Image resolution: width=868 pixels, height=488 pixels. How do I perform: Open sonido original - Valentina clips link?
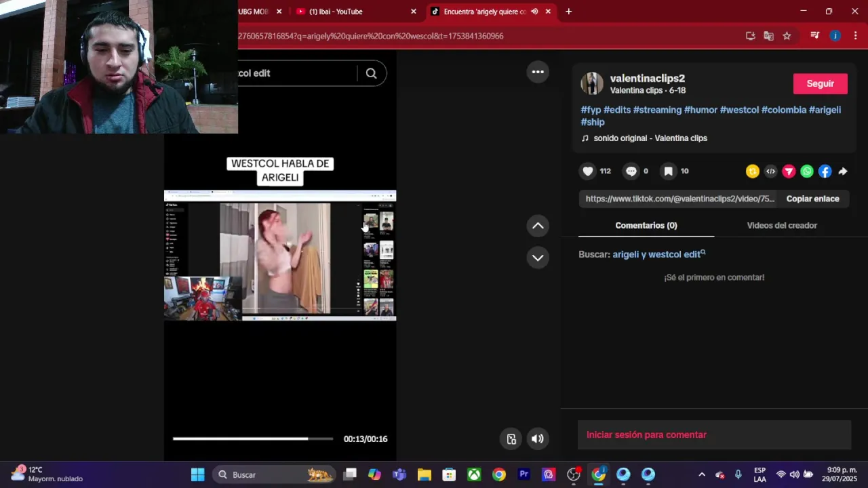(650, 138)
